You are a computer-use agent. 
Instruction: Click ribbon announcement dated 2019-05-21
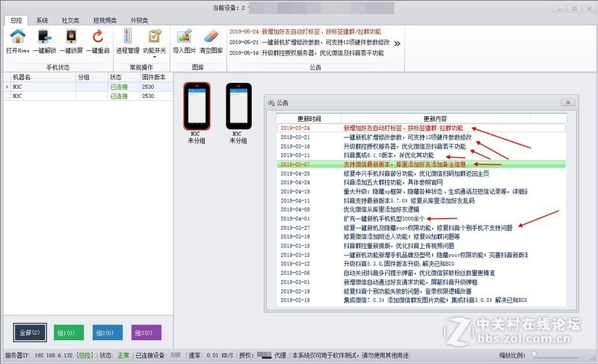click(309, 43)
